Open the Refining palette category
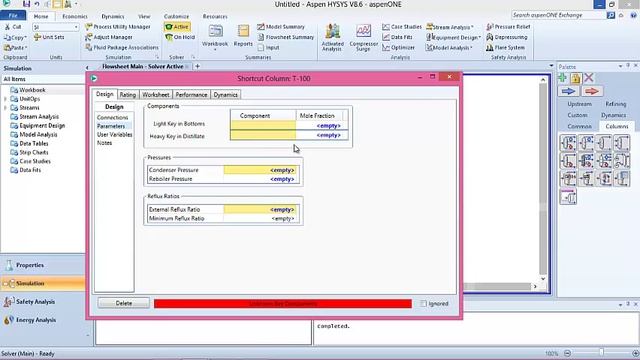 pyautogui.click(x=616, y=104)
